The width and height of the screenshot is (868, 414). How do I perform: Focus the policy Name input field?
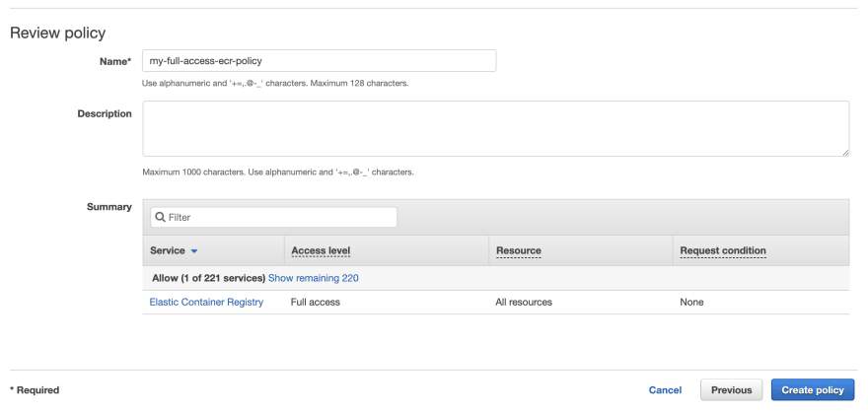point(320,61)
